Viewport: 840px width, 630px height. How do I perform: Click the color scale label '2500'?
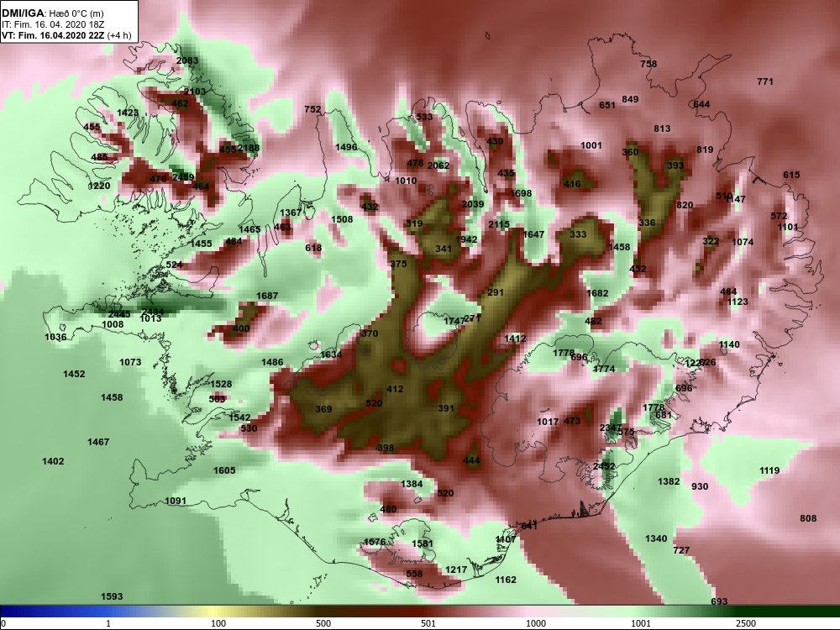(x=746, y=623)
